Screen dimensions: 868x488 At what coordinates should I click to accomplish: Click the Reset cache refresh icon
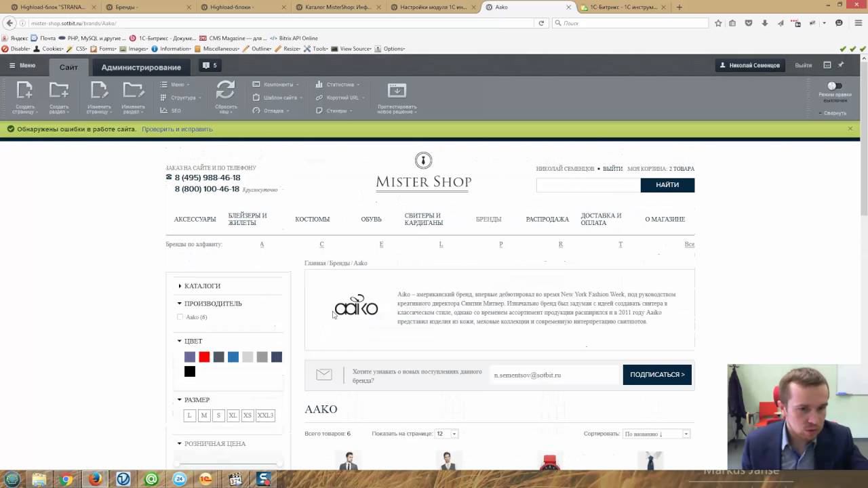226,90
